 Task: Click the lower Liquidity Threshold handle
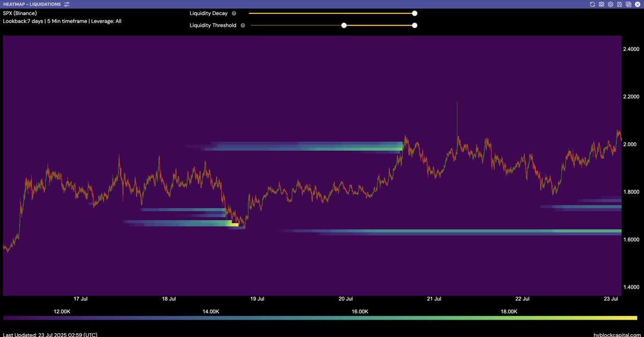coord(344,25)
